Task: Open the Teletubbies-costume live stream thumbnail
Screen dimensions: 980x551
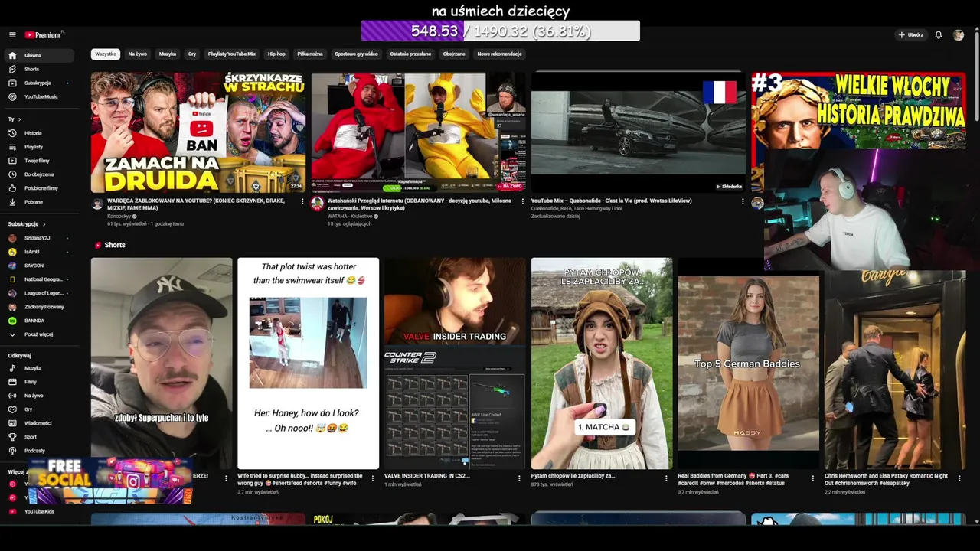Action: [x=418, y=132]
